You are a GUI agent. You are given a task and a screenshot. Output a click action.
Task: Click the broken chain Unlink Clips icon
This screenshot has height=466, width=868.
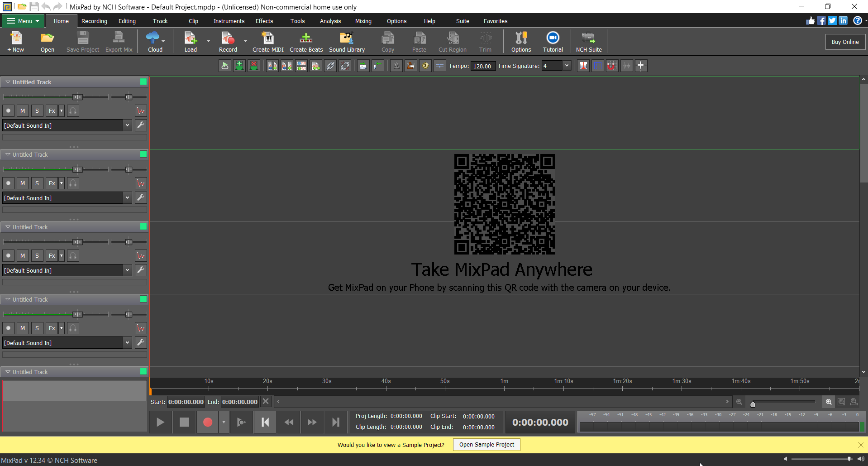pyautogui.click(x=345, y=66)
